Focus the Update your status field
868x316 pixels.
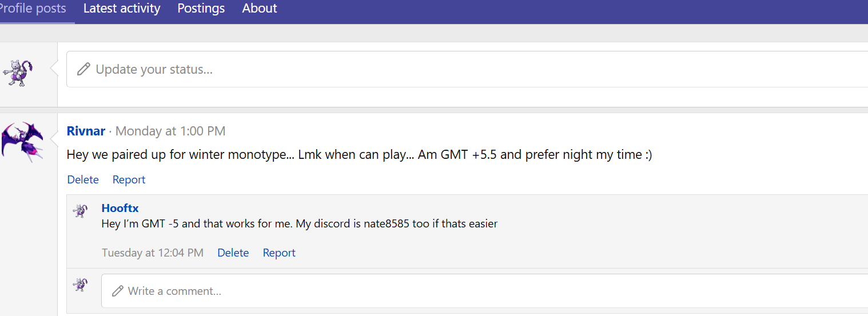[457, 69]
